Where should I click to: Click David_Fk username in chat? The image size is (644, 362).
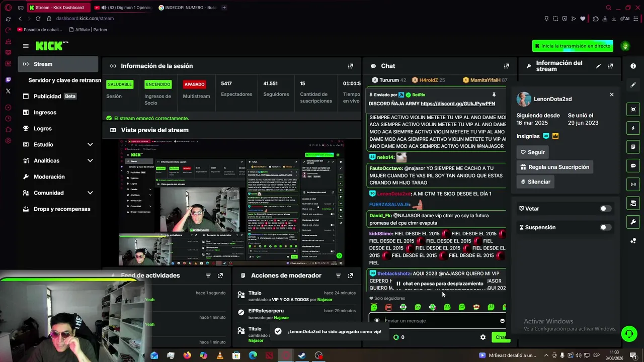tap(380, 216)
